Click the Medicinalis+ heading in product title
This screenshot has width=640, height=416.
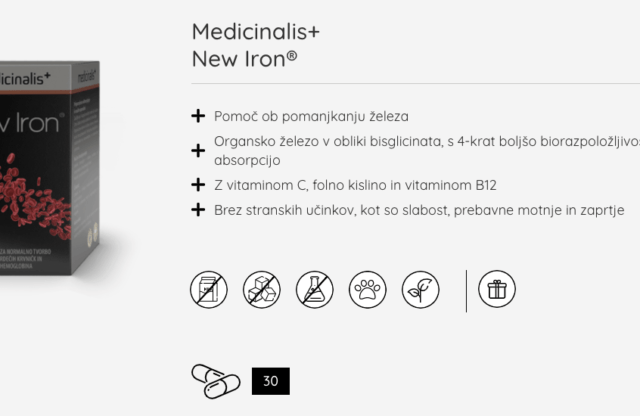256,31
